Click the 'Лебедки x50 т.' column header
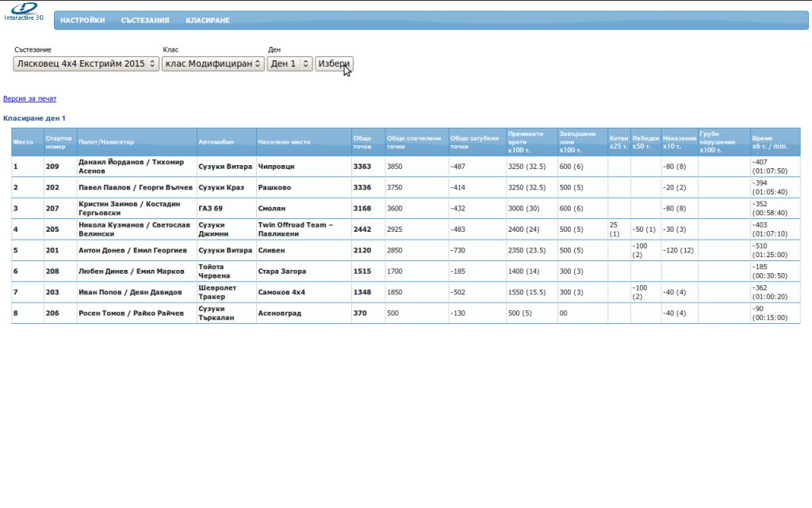 [645, 142]
